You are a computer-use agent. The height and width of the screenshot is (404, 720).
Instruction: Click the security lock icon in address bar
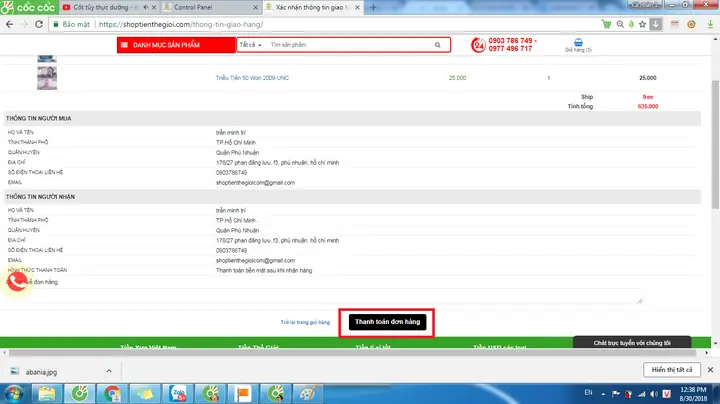tap(56, 24)
